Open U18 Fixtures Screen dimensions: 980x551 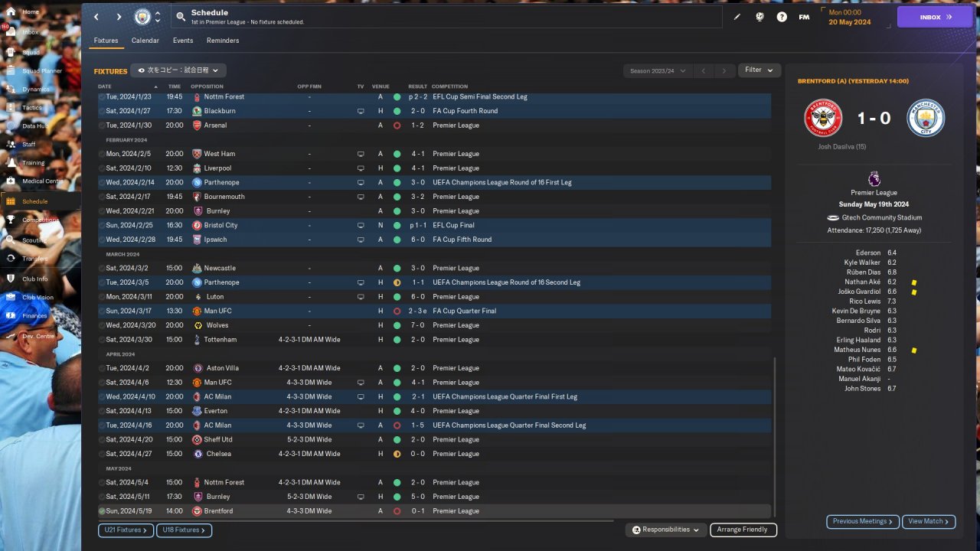click(x=184, y=530)
